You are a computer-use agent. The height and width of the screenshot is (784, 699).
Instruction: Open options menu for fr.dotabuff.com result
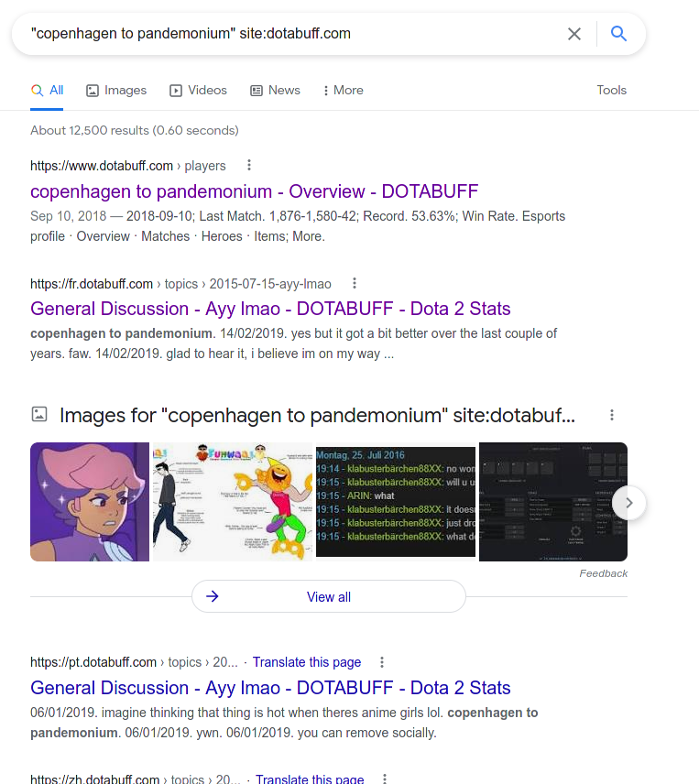tap(355, 283)
